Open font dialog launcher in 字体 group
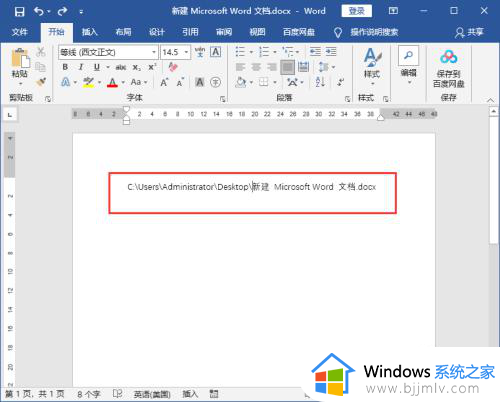 (x=223, y=99)
